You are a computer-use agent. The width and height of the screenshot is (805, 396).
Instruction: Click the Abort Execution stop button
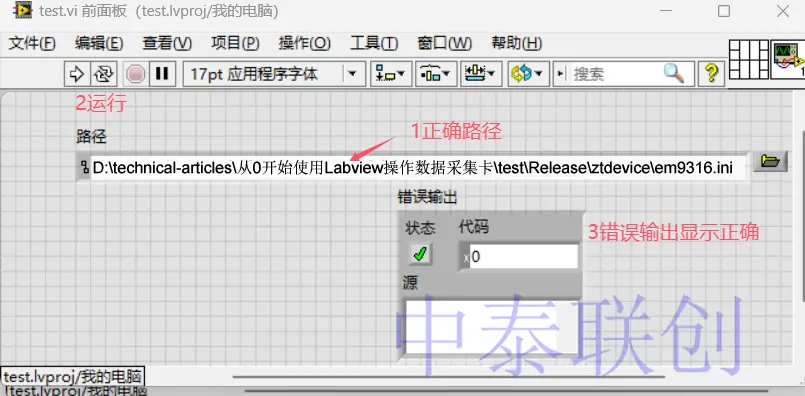click(135, 74)
